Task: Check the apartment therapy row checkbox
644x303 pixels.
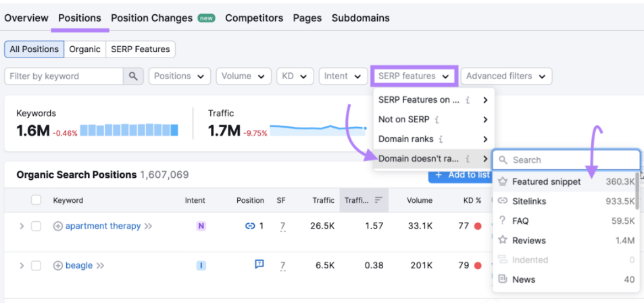Action: pos(36,226)
